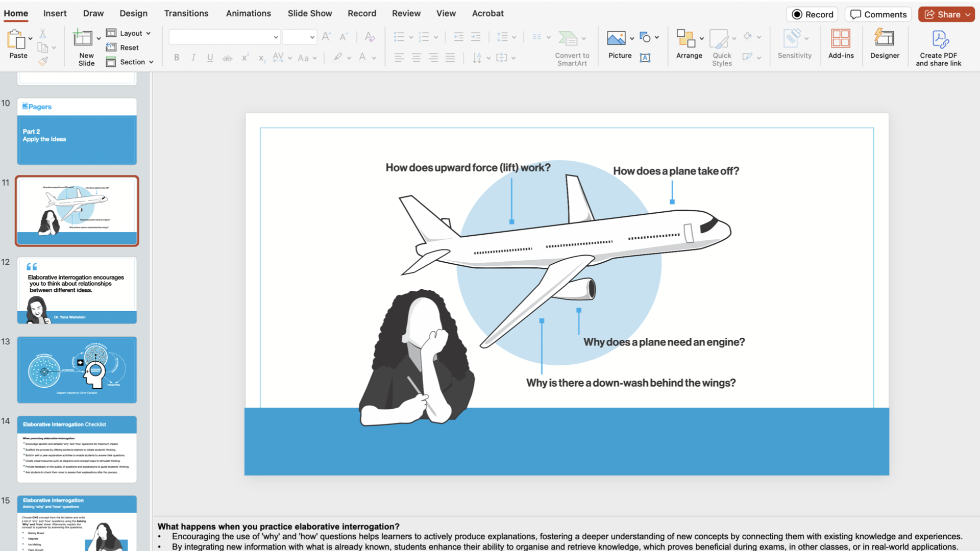Select slide 14 Checklist thumbnail
The width and height of the screenshot is (980, 551).
tap(77, 449)
